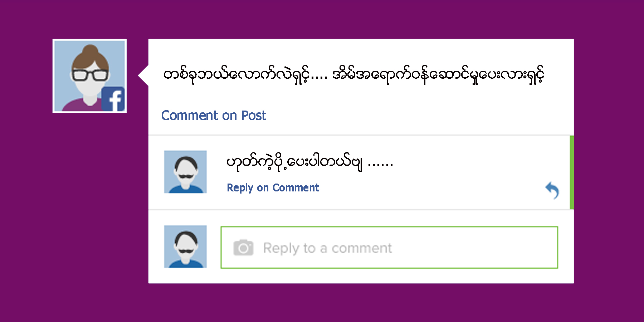Click the mustache on the commenter's avatar
The width and height of the screenshot is (644, 322).
click(185, 176)
